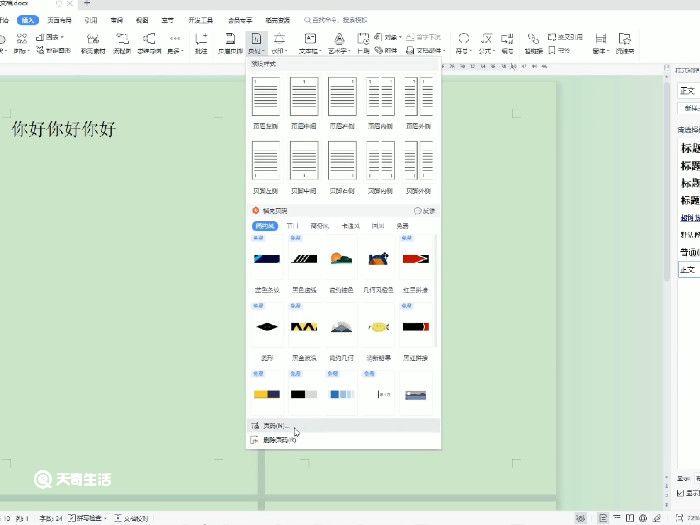The width and height of the screenshot is (700, 525).
Task: Open Header and Footer (页眉页脚) tool
Action: (230, 43)
